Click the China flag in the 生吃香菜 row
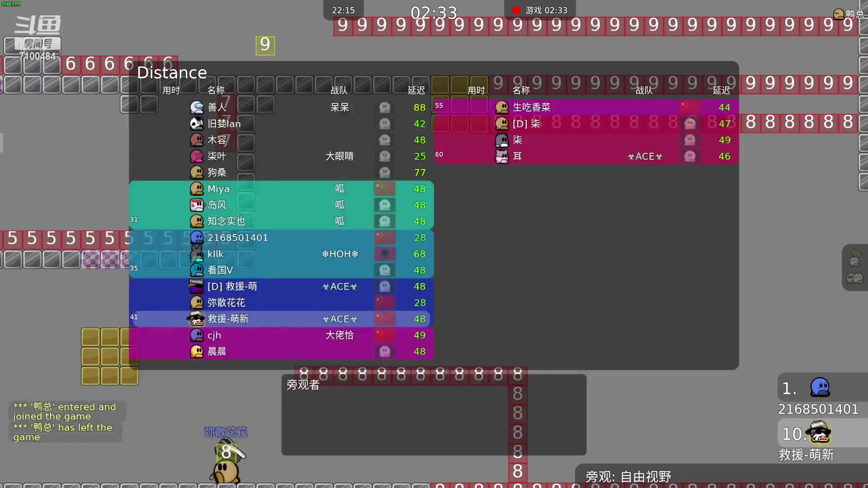 (690, 107)
